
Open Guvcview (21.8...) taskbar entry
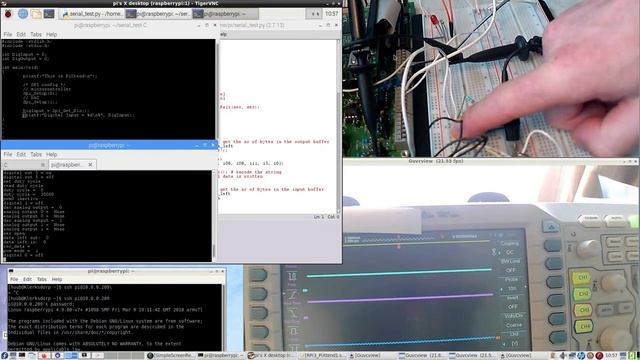[x=422, y=356]
